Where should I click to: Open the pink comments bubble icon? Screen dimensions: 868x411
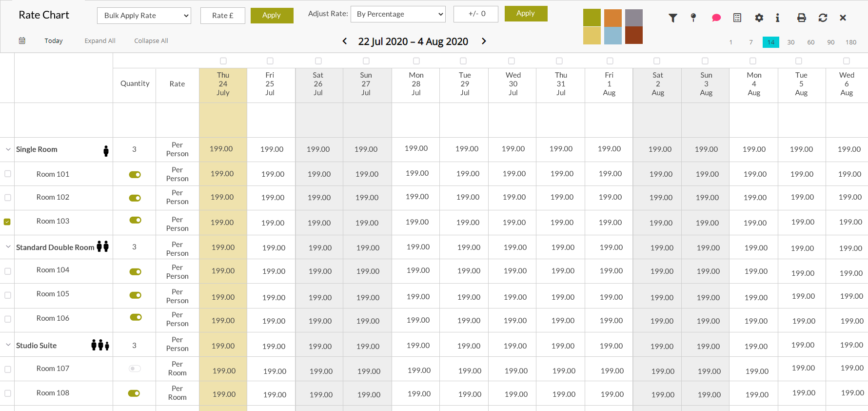716,18
